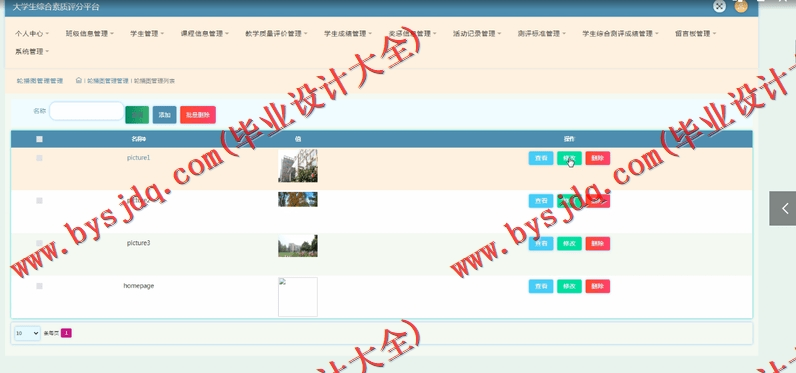Screen dimensions: 796x373
Task: Check the checkbox of the autumn-trees thumbnail row
Action: tap(39, 200)
